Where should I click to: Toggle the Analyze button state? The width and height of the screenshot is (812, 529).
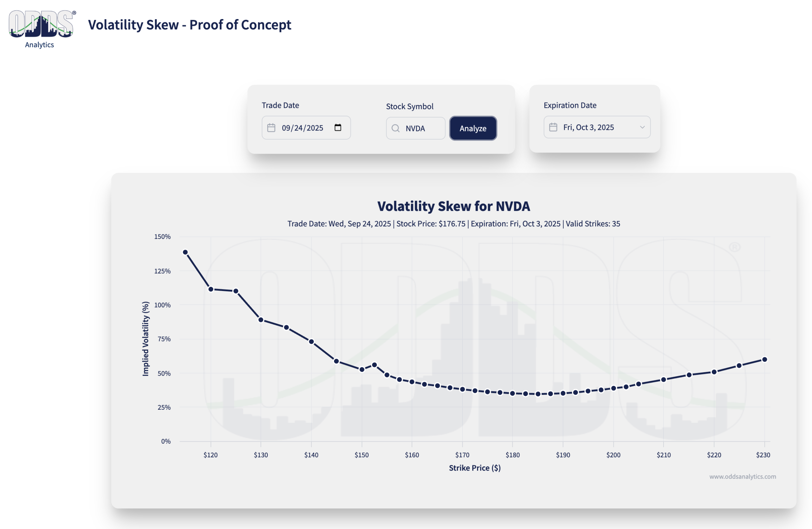pos(473,128)
